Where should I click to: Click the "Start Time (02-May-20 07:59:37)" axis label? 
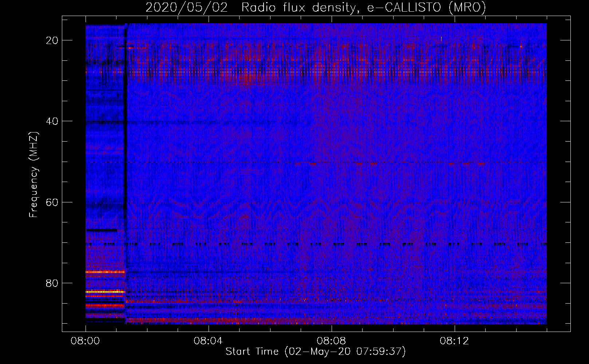coord(316,352)
